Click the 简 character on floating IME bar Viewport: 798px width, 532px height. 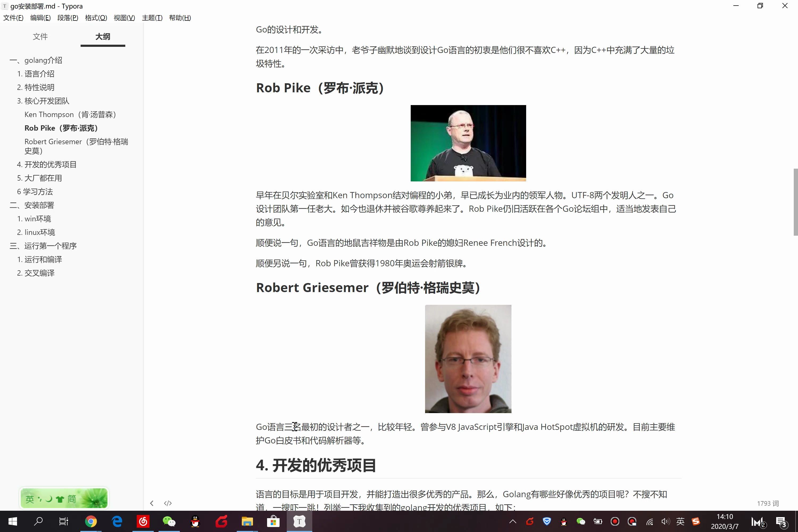[72, 499]
